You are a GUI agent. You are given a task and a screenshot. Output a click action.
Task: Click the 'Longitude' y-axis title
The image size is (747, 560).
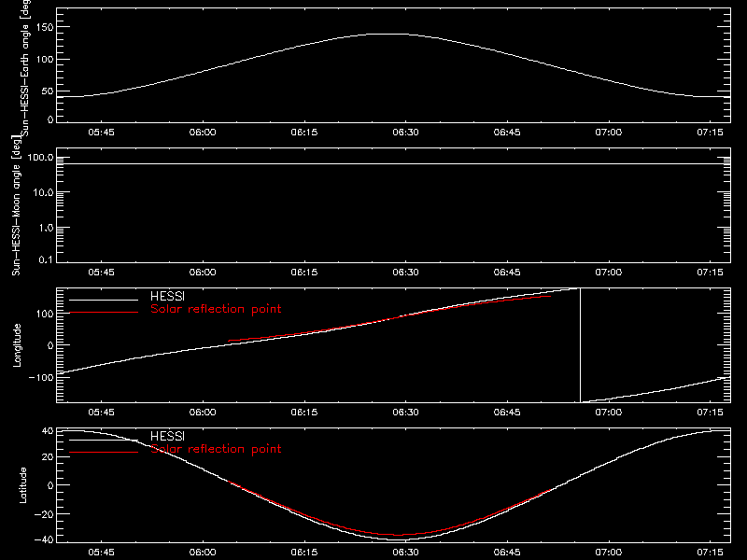coord(17,345)
